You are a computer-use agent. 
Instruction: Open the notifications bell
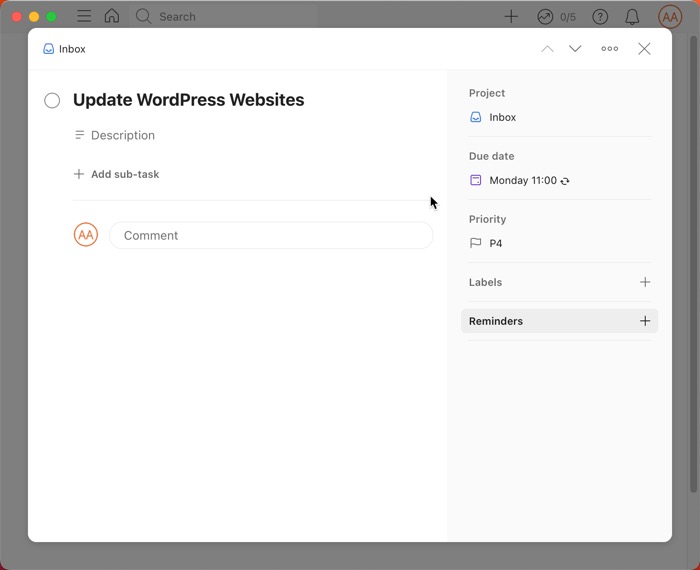pyautogui.click(x=632, y=17)
